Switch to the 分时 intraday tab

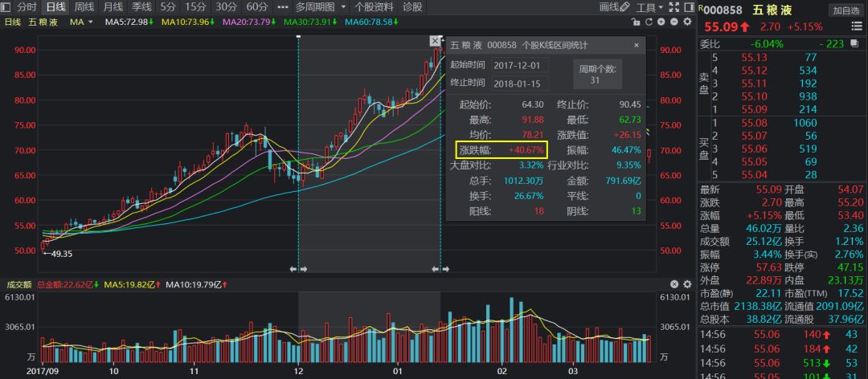pyautogui.click(x=27, y=7)
